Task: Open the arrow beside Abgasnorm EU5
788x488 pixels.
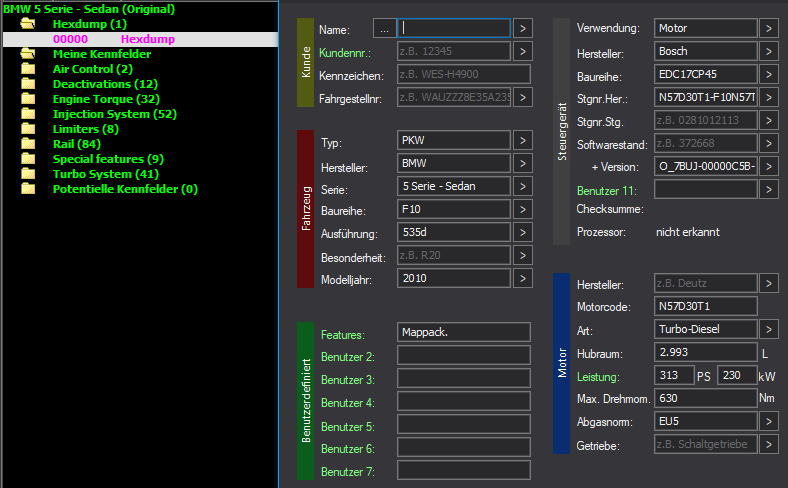Action: click(769, 421)
